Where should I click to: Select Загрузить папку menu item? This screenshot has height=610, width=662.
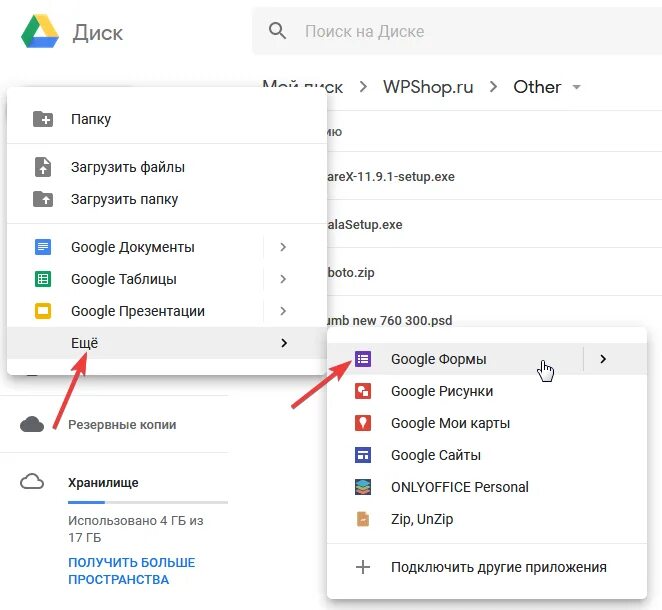[x=167, y=199]
